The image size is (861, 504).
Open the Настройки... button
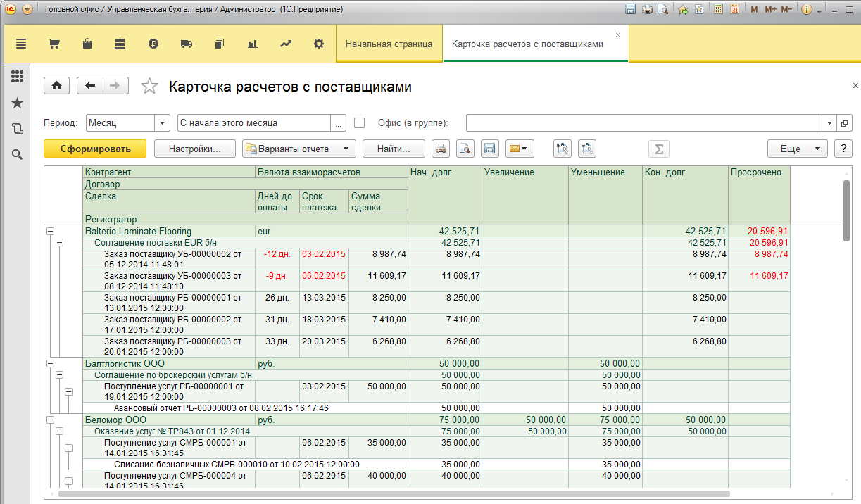click(195, 149)
